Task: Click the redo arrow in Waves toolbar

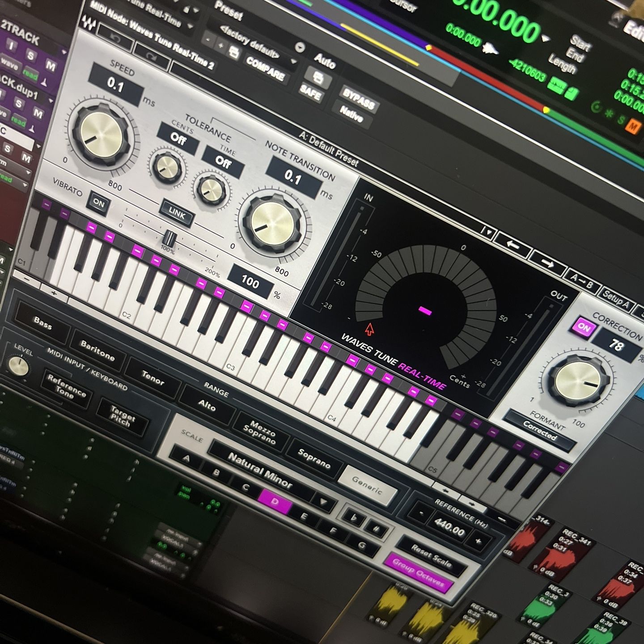Action: [152, 58]
